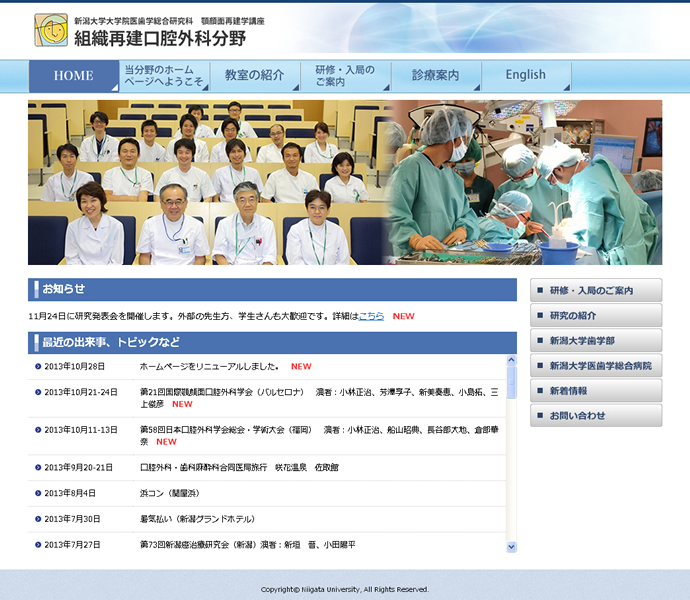Viewport: 690px width, 600px height.
Task: Click the Copyright Niigata University footer text
Action: [345, 589]
